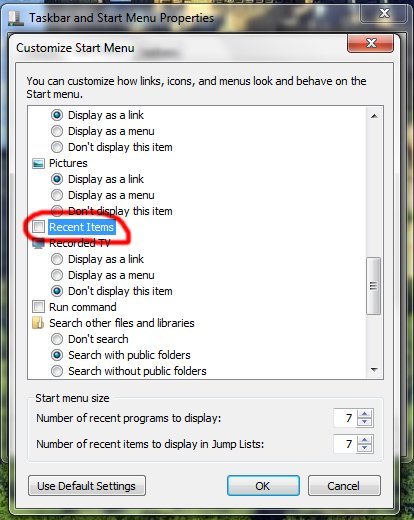Click the Pictures icon in the list
Screen dimensions: 414x520
click(x=38, y=163)
